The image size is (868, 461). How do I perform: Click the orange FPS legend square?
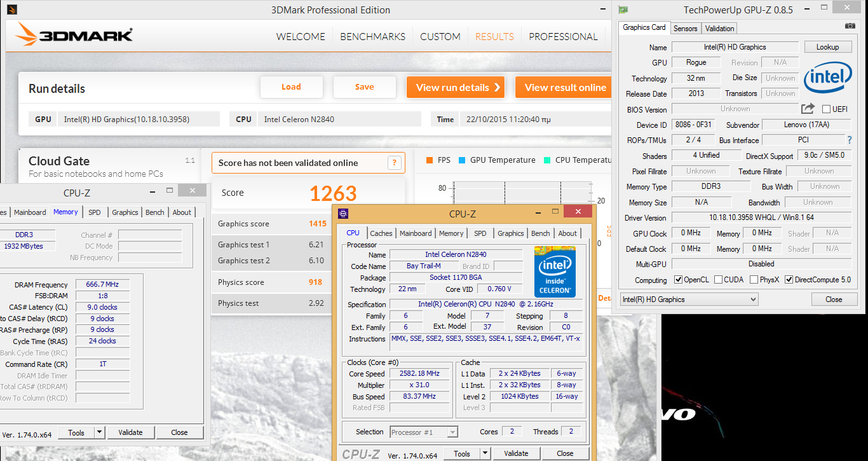(x=430, y=160)
